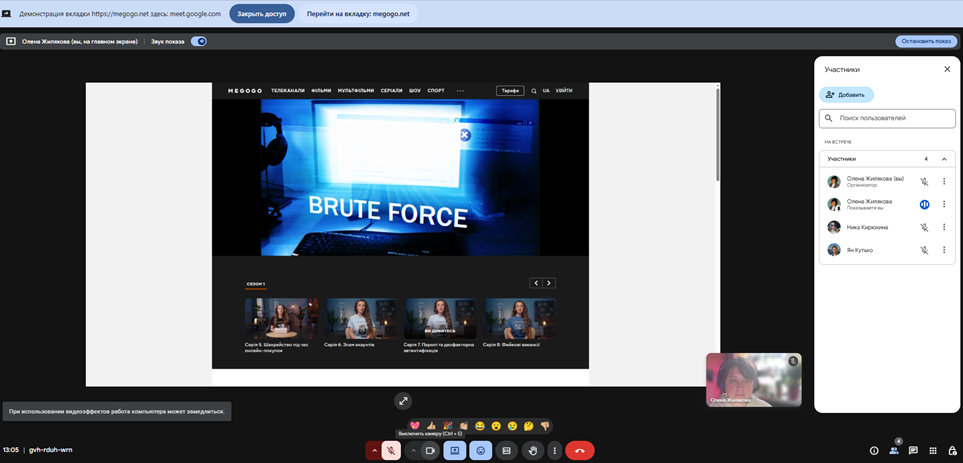
Task: Open the meeting details info icon
Action: 874,451
